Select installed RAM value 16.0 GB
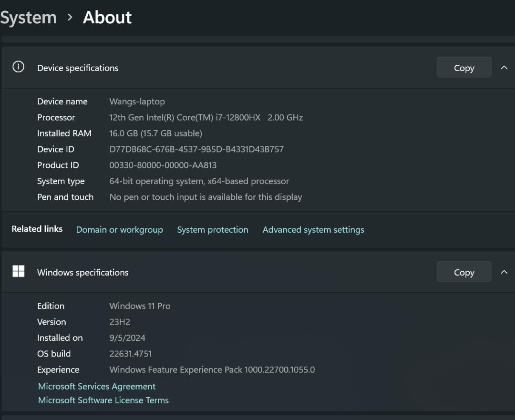 tap(155, 133)
